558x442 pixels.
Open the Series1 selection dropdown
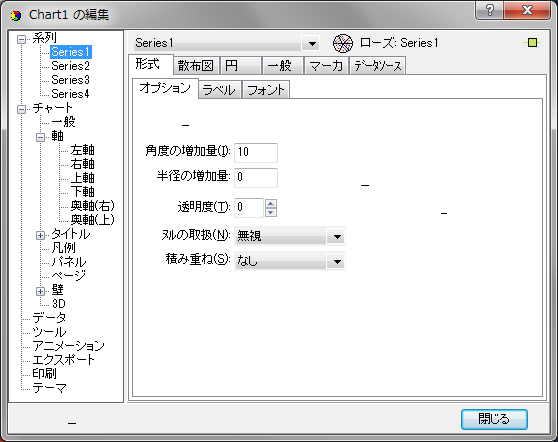312,44
